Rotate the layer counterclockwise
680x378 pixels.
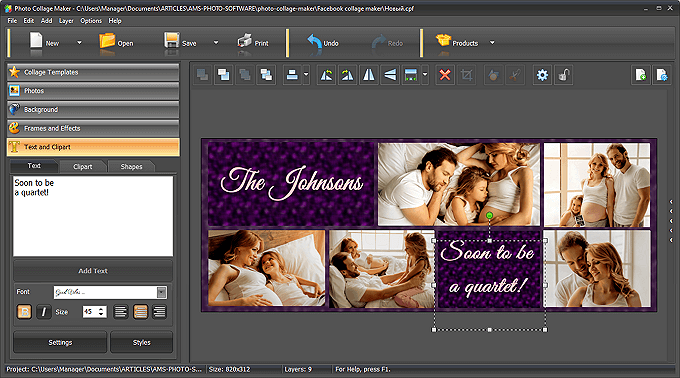coord(326,75)
